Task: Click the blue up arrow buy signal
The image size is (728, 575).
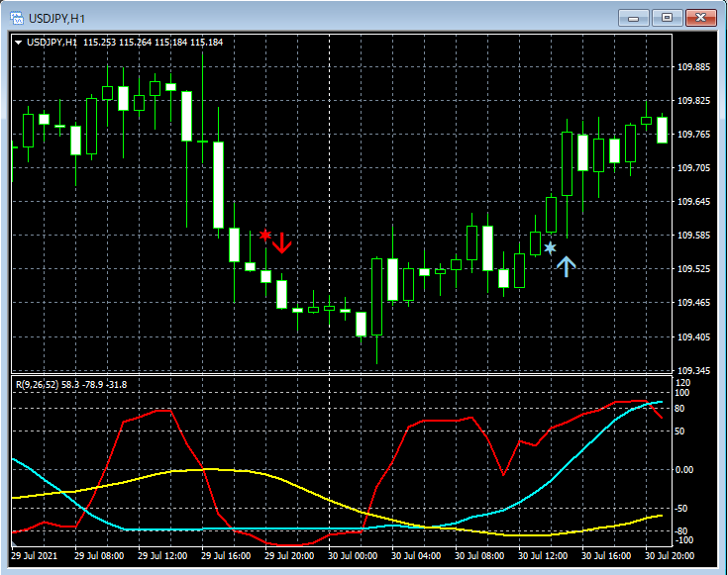Action: click(566, 266)
